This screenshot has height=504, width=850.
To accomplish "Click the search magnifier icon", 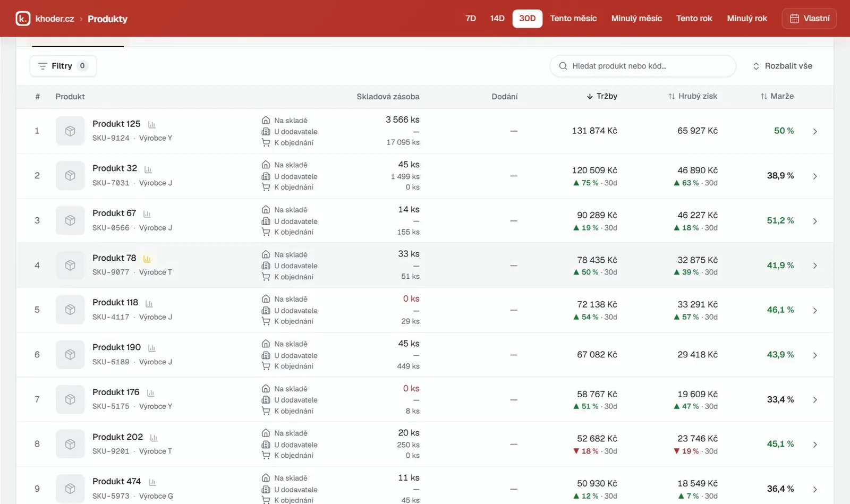I will click(563, 66).
